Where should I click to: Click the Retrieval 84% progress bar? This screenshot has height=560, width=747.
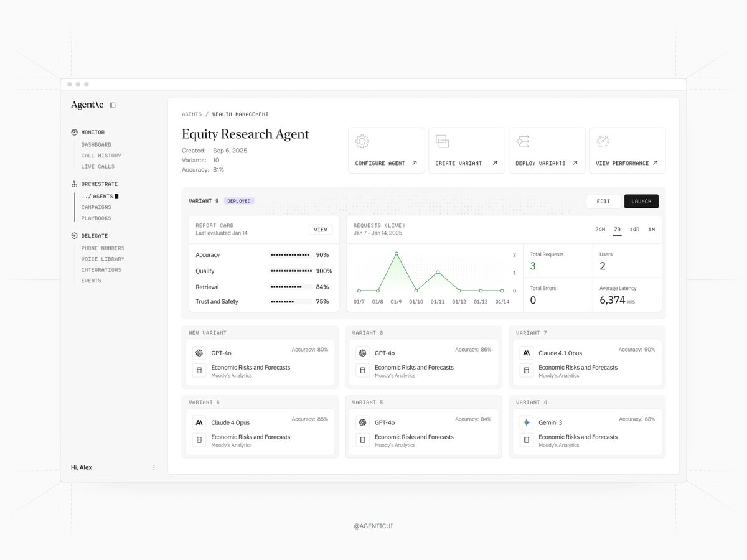tap(291, 287)
